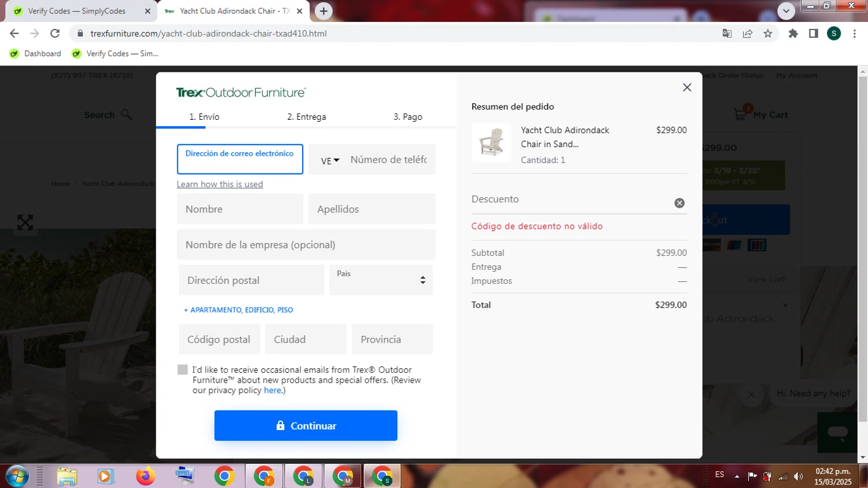
Task: Click the My Account link in header
Action: [796, 75]
